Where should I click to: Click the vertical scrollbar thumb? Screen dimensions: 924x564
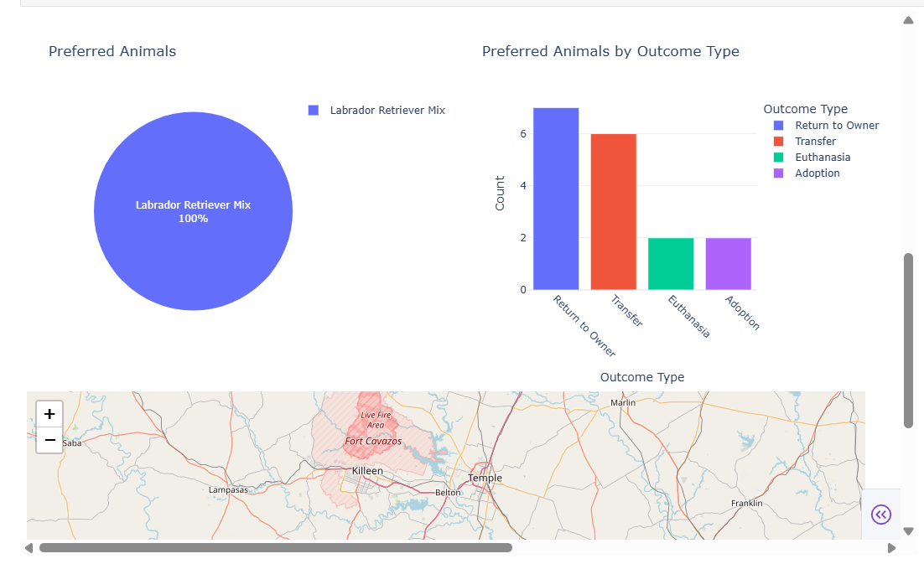tap(908, 340)
